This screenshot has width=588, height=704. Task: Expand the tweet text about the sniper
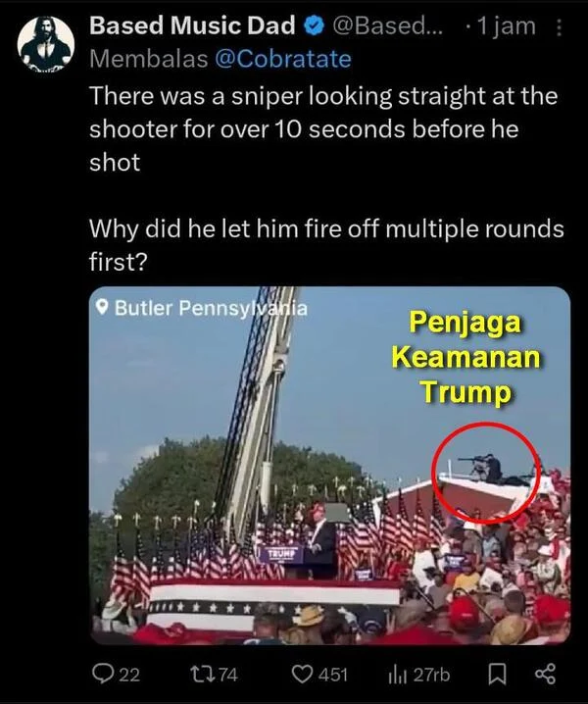(326, 178)
